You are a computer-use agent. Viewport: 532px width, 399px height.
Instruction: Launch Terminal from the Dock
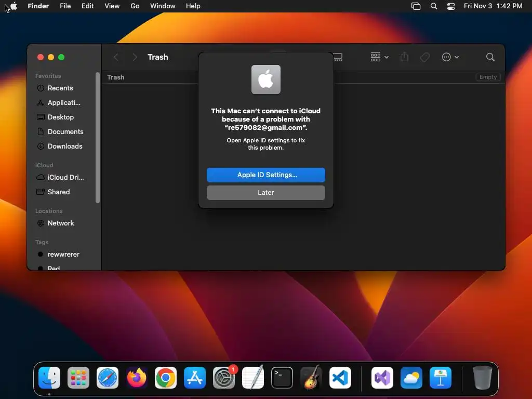pos(282,378)
